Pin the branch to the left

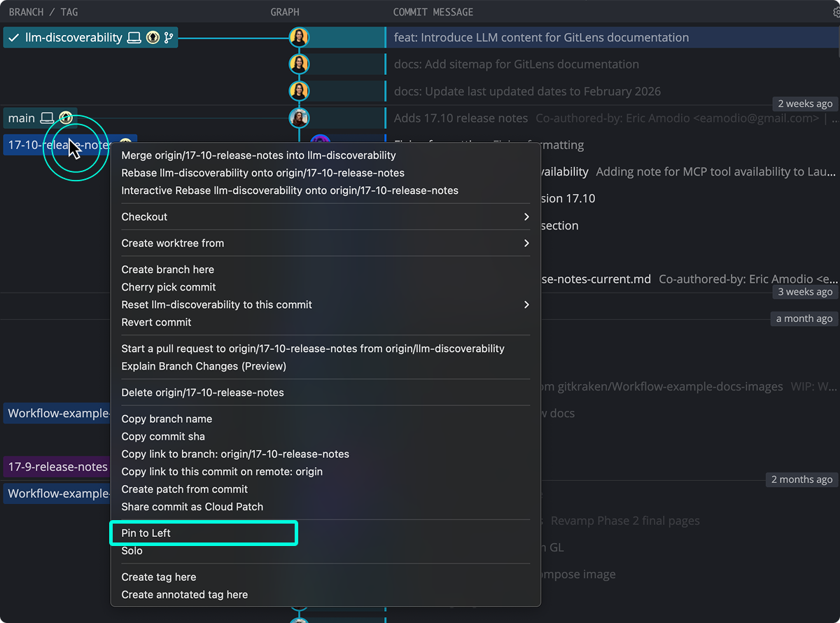coord(203,533)
